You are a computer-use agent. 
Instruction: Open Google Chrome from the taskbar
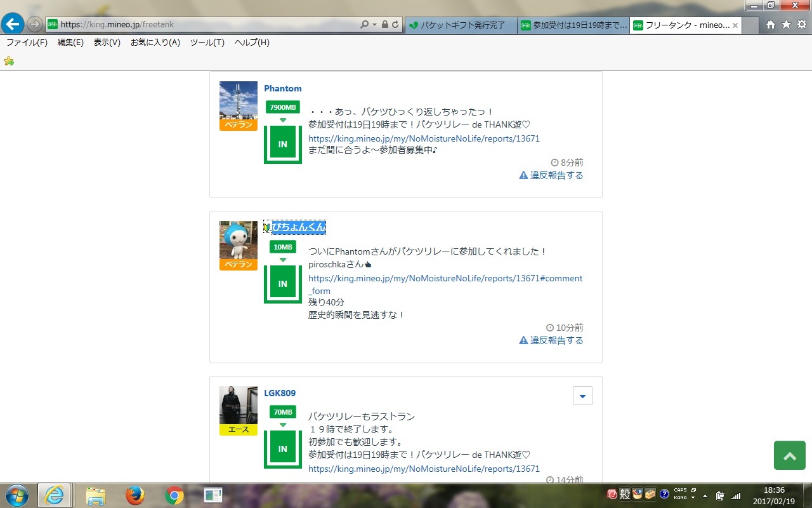174,495
